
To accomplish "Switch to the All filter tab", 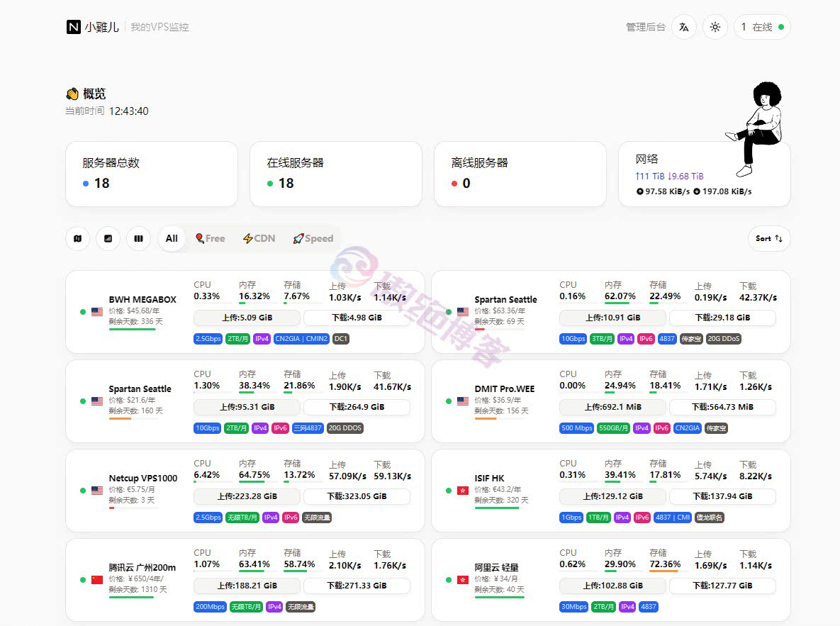I will tap(172, 238).
